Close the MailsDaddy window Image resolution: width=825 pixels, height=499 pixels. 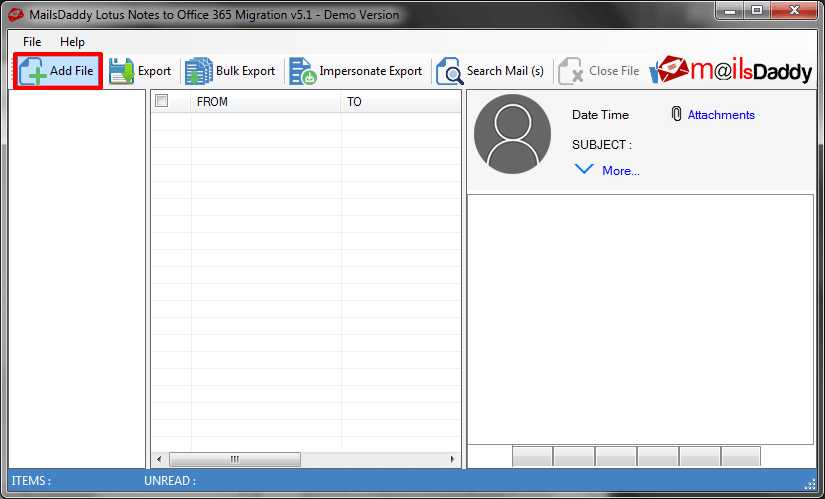(794, 10)
